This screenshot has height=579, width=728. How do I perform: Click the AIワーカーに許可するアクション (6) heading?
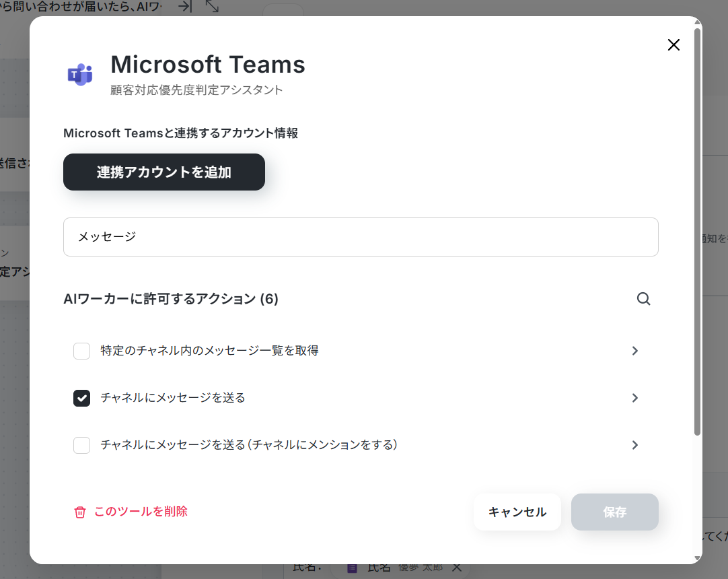(x=171, y=299)
